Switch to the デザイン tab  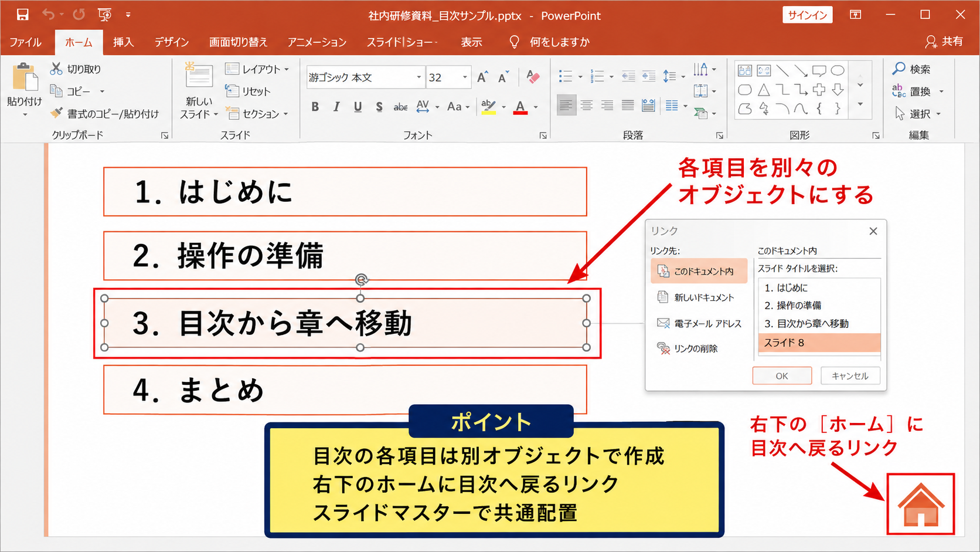172,42
